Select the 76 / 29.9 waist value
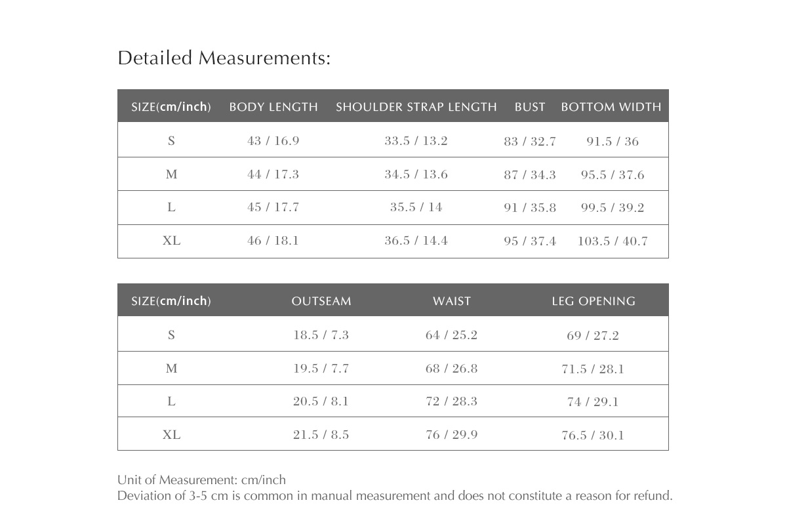Screen dimensions: 787x532 tap(452, 435)
